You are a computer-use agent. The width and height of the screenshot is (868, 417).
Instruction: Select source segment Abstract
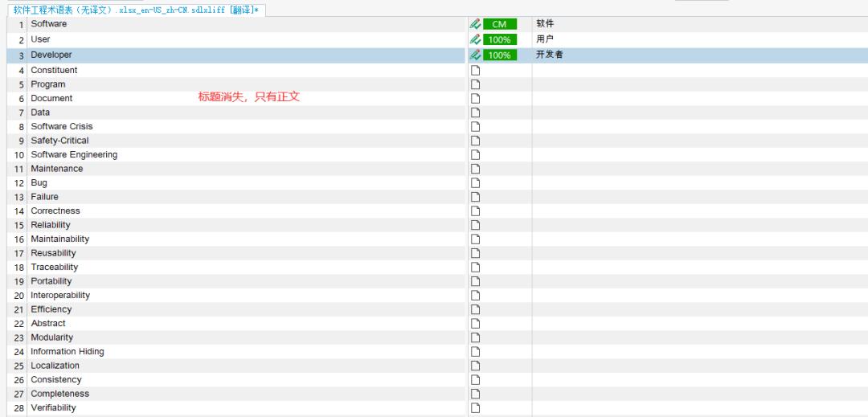48,324
